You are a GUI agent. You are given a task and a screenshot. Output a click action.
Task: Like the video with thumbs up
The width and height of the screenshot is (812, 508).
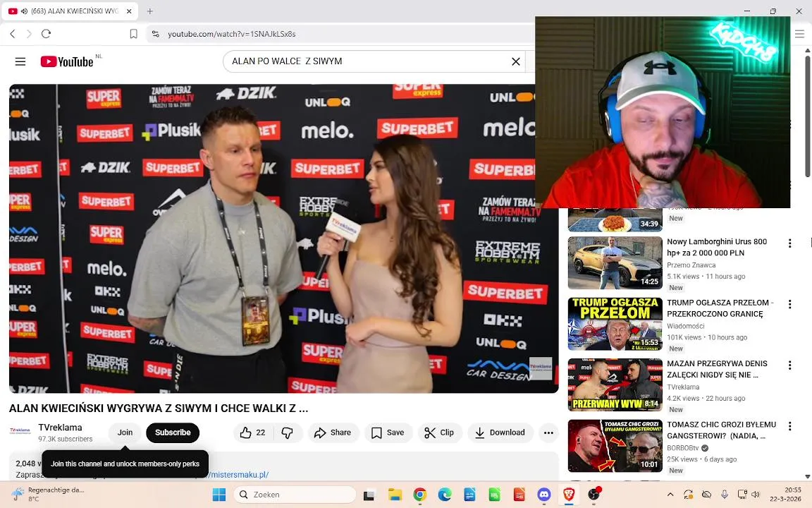252,433
